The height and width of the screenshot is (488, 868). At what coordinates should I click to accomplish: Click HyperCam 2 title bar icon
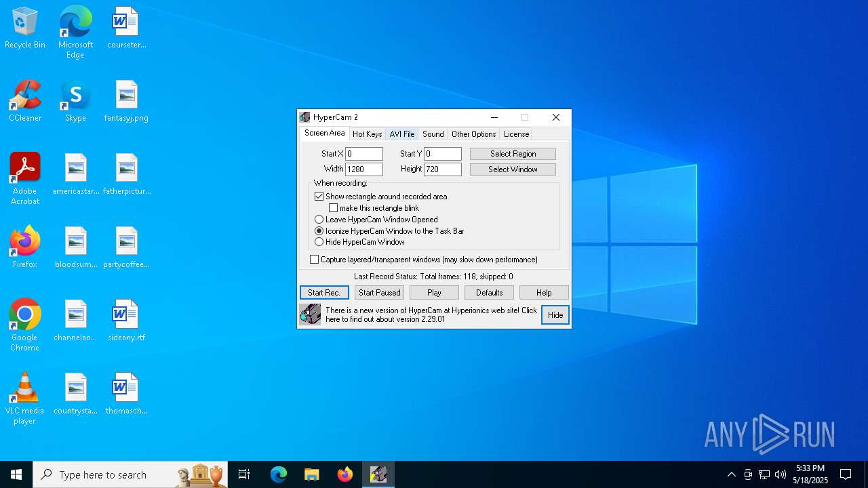305,117
